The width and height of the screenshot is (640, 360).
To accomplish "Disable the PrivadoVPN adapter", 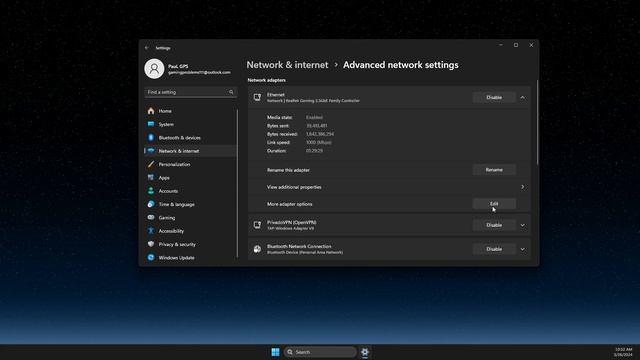I will [x=494, y=225].
